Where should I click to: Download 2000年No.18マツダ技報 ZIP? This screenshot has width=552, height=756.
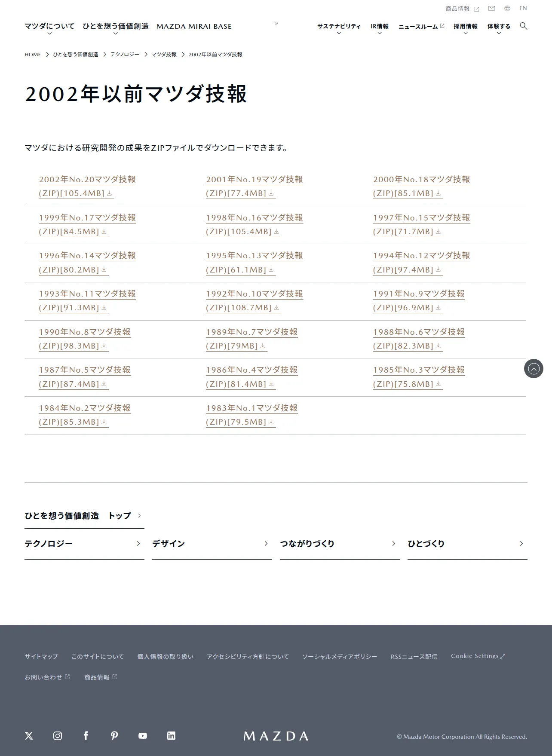[422, 187]
